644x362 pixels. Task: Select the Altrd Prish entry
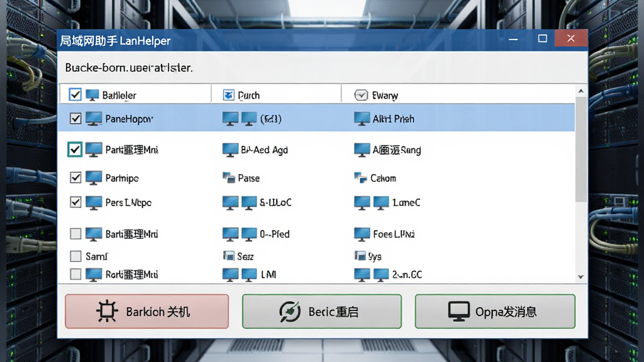coord(393,119)
